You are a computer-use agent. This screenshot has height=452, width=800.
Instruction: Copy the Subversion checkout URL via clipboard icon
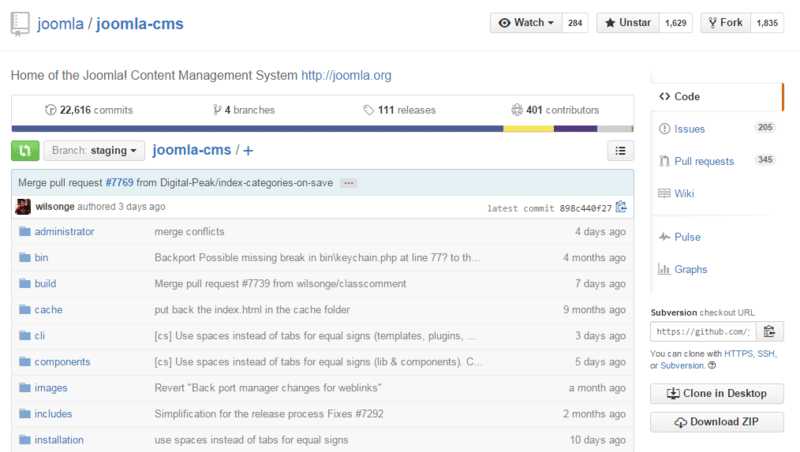769,332
